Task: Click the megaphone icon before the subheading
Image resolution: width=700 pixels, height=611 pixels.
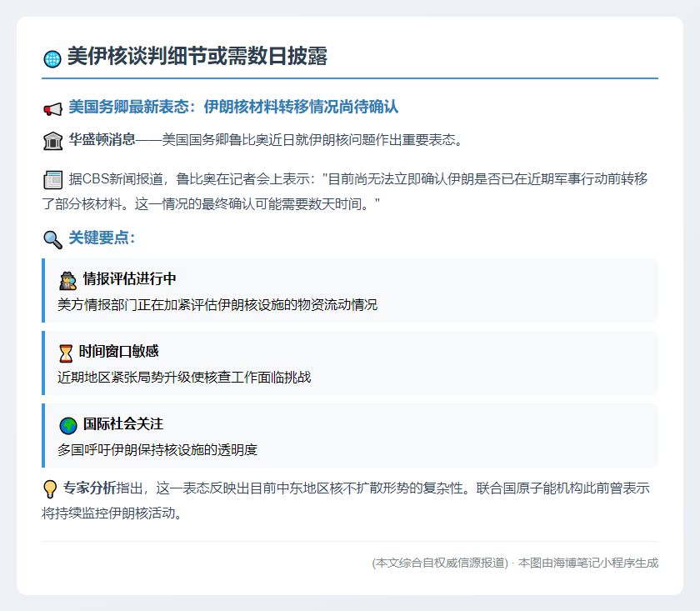Action: pyautogui.click(x=52, y=109)
